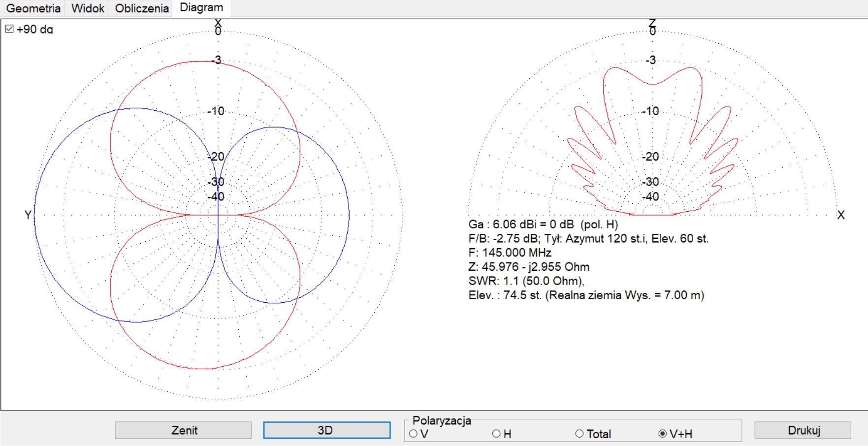Click the Y axis label on azimuth plot
Screen dimensions: 868x446
click(28, 215)
